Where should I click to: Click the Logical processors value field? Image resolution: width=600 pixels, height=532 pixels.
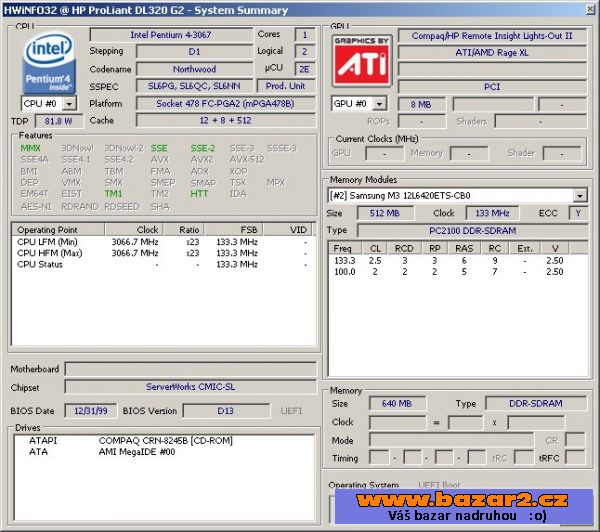[x=305, y=52]
